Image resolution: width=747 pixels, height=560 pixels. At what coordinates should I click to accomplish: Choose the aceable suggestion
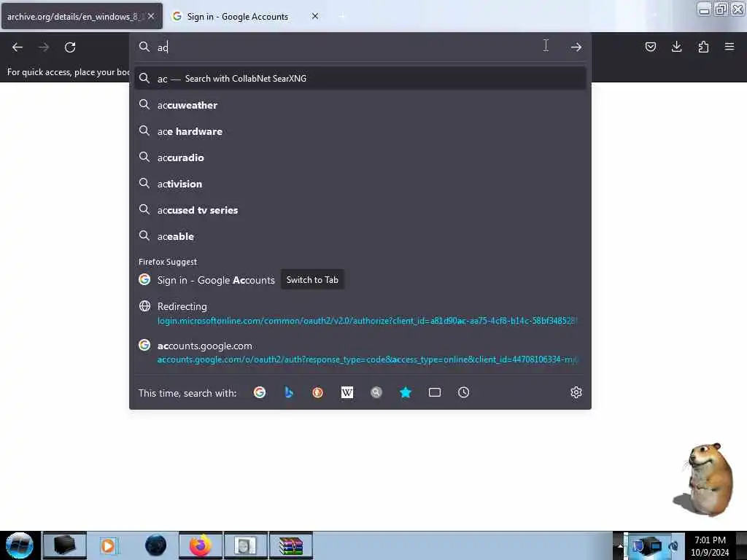(360, 236)
